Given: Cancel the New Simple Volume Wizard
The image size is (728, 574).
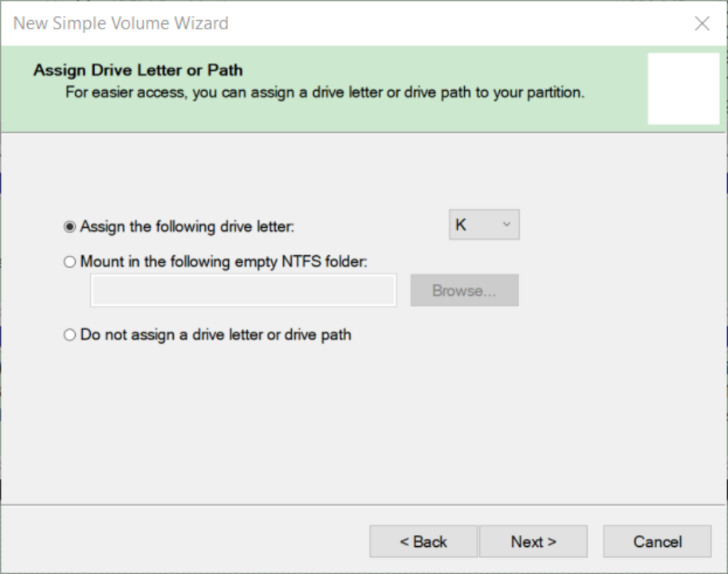Looking at the screenshot, I should (657, 541).
